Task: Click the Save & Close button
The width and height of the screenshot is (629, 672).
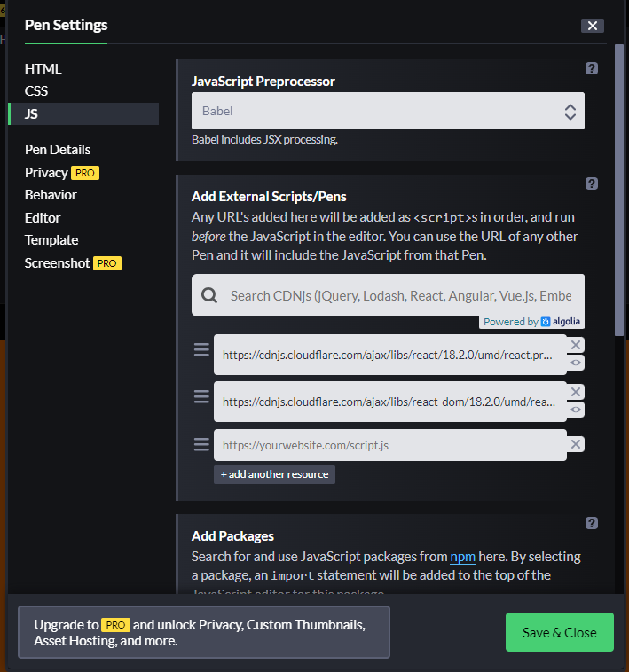Action: 559,632
